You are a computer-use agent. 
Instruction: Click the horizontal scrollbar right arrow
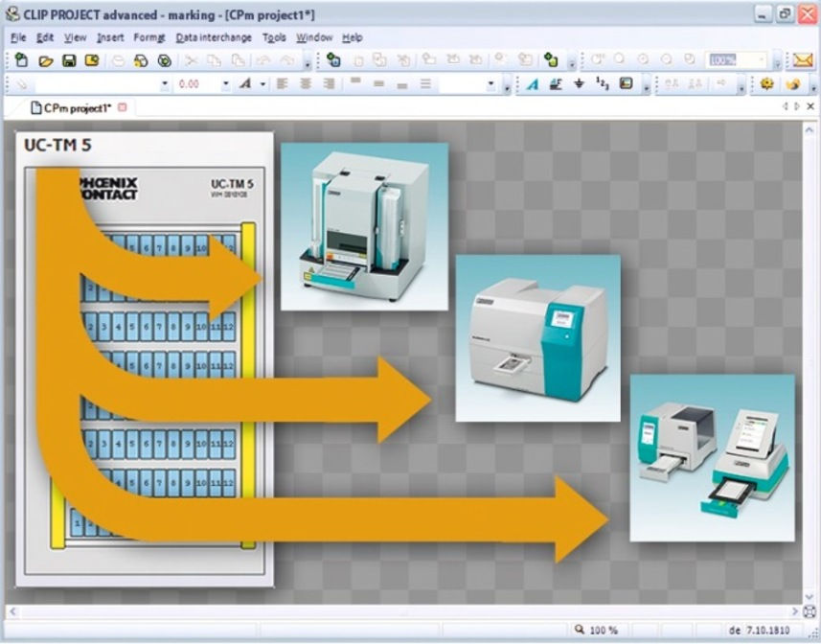(795, 611)
